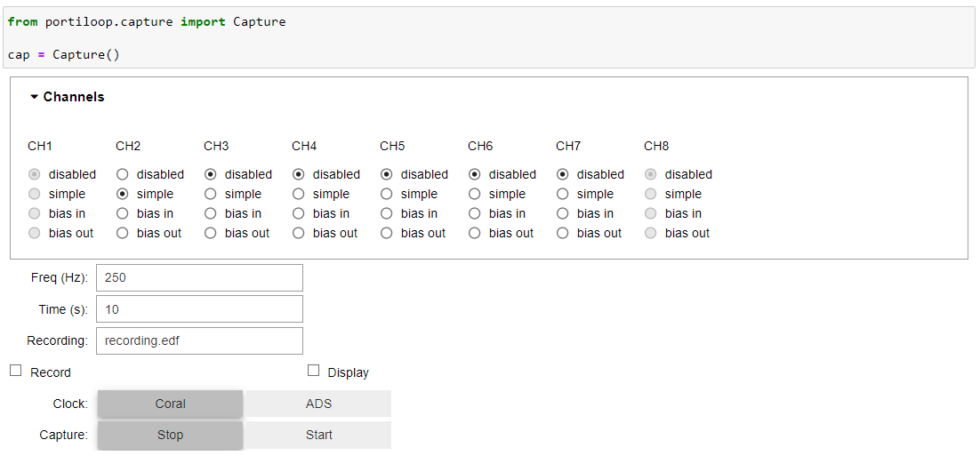The height and width of the screenshot is (456, 980).
Task: Switch clock to ADS
Action: 318,404
